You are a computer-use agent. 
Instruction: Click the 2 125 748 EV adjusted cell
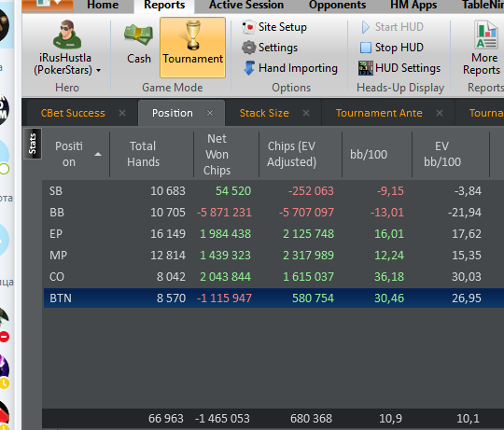[x=308, y=234]
